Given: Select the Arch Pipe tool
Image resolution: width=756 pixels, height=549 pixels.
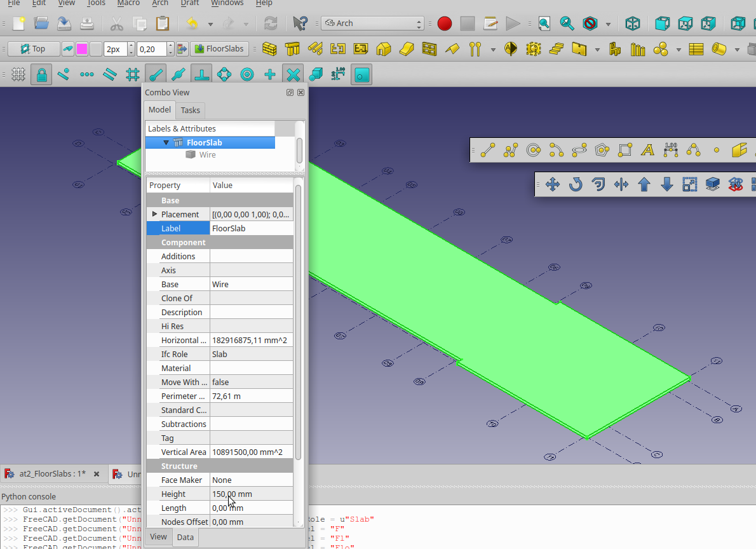Looking at the screenshot, I should coord(719,49).
